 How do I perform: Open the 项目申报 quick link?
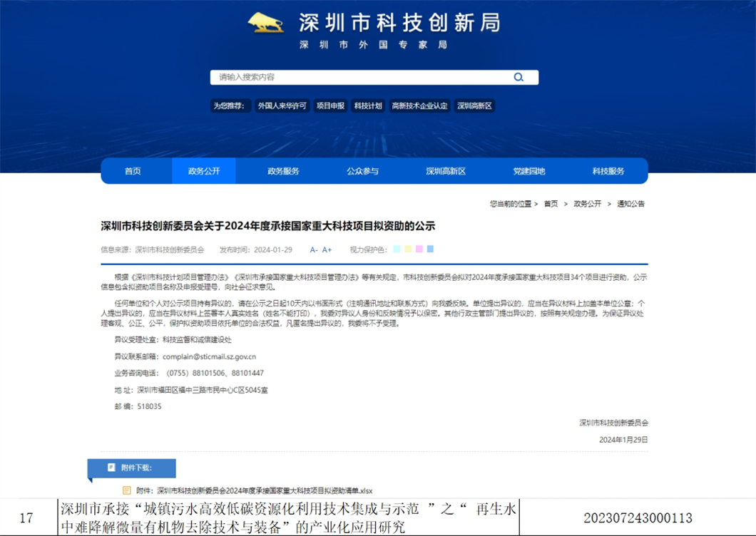[x=330, y=105]
